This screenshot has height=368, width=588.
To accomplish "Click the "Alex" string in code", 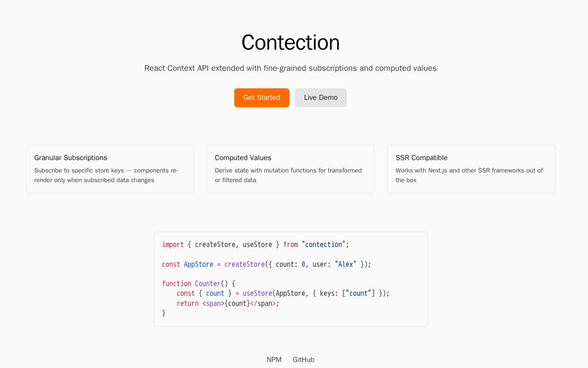I will click(x=345, y=264).
